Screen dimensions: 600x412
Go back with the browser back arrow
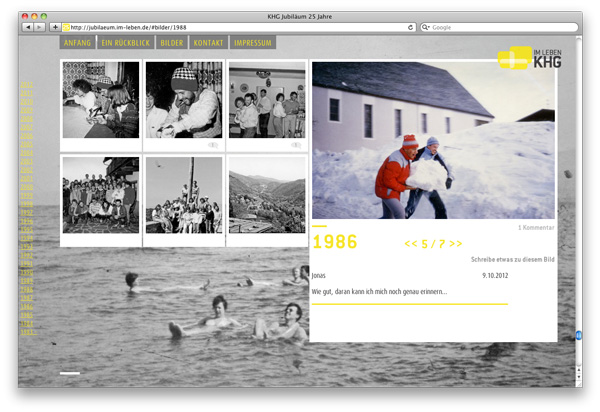coord(28,27)
